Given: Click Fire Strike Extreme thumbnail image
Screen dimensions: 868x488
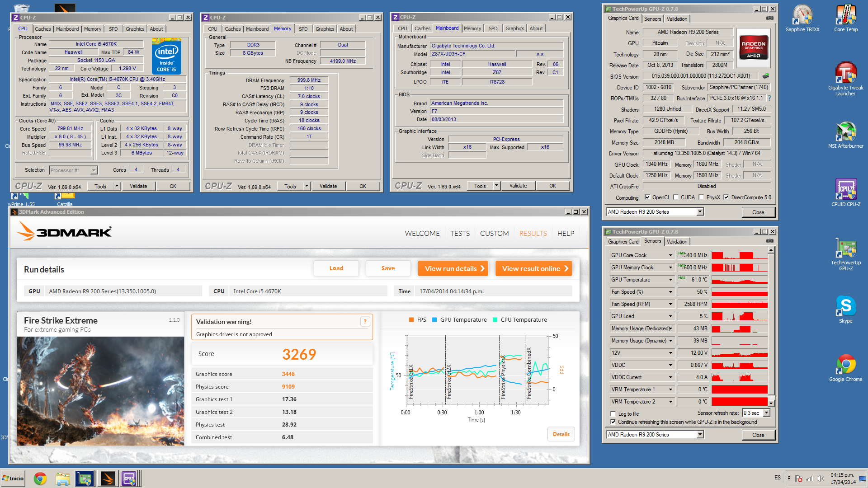Looking at the screenshot, I should [x=100, y=391].
